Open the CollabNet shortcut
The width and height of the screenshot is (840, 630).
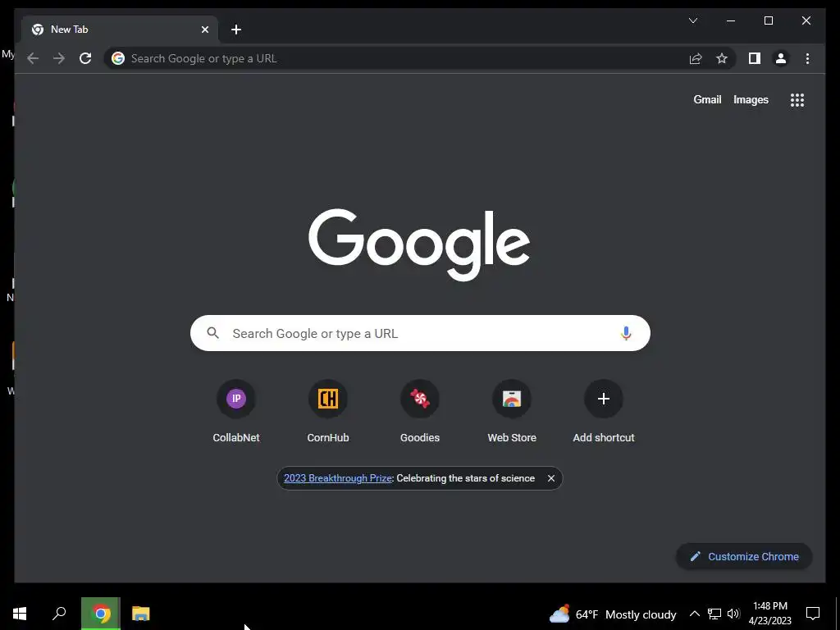(236, 412)
